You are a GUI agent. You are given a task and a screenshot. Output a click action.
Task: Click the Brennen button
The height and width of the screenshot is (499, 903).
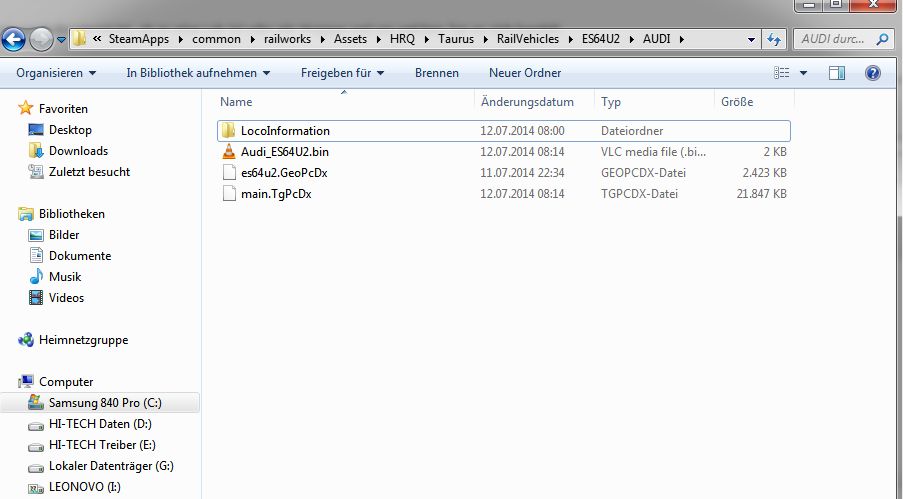click(437, 73)
